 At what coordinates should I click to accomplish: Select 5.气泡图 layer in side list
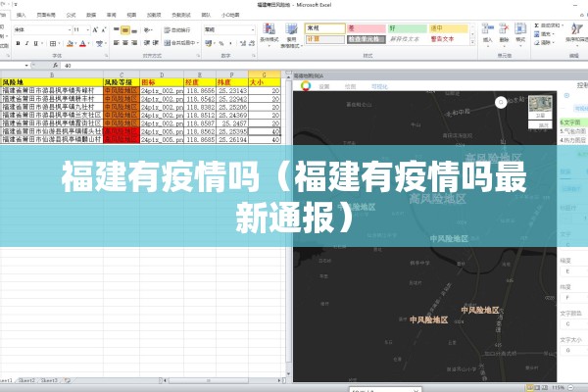pyautogui.click(x=573, y=131)
